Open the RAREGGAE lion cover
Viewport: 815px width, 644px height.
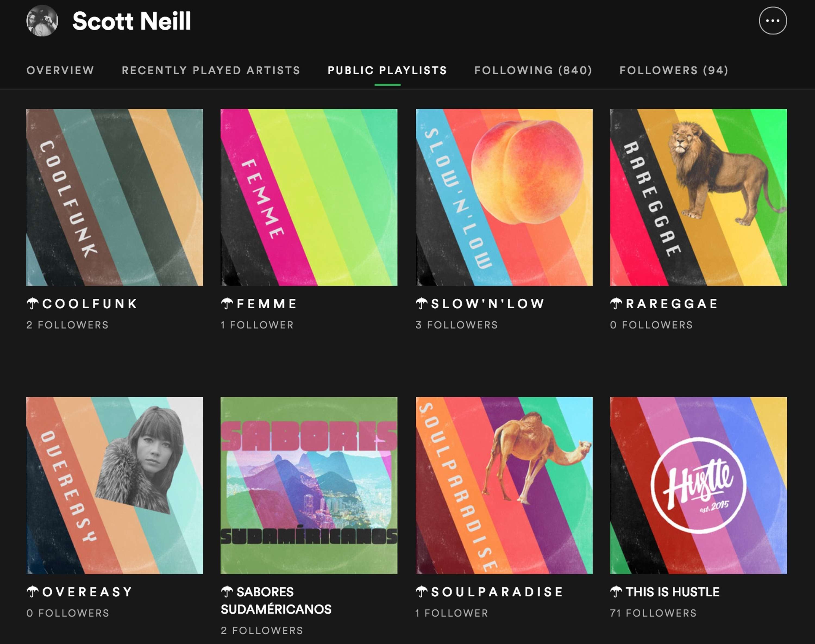point(698,197)
